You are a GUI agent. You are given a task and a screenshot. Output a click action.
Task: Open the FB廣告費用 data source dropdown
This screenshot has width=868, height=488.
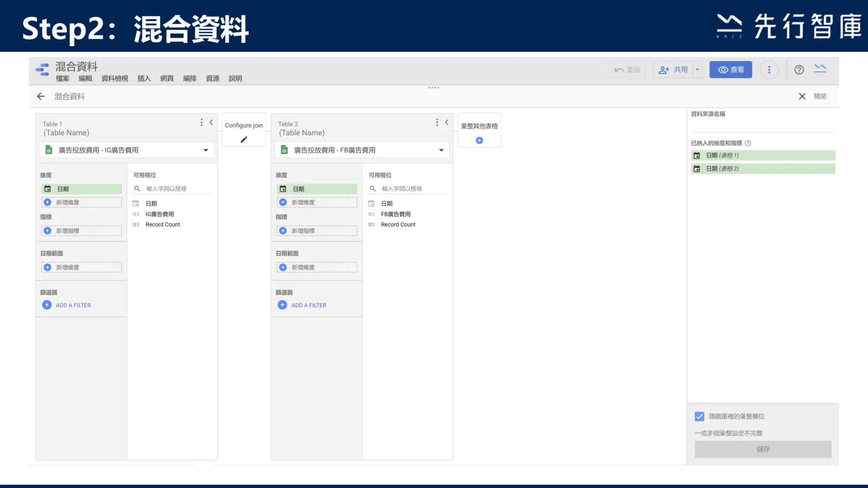pos(362,150)
